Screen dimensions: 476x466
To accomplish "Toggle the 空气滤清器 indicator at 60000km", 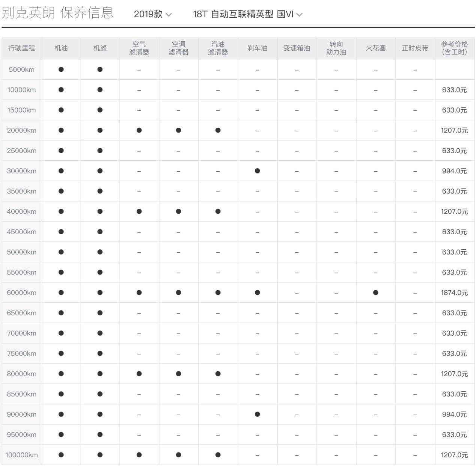I will coord(139,293).
